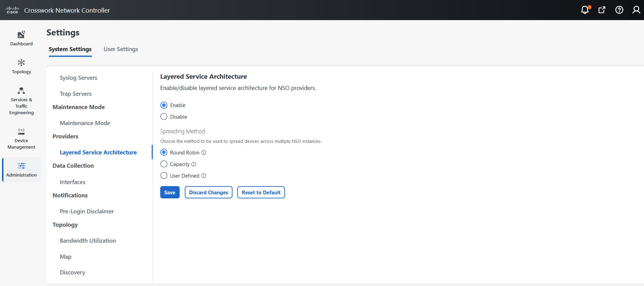This screenshot has width=644, height=286.
Task: Show Round Robin info tooltip icon
Action: [x=204, y=153]
